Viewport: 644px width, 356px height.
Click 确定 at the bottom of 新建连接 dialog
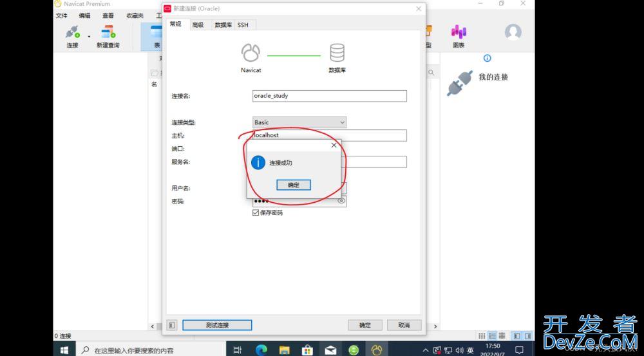365,325
